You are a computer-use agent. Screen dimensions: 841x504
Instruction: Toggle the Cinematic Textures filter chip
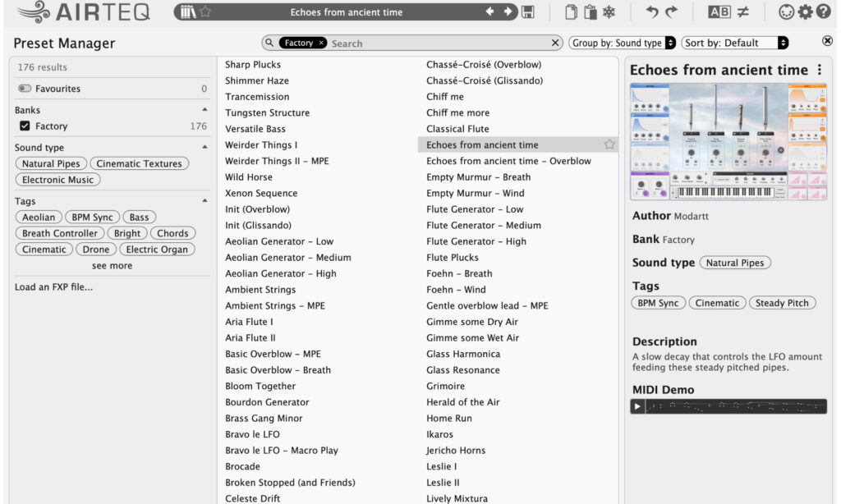(140, 163)
